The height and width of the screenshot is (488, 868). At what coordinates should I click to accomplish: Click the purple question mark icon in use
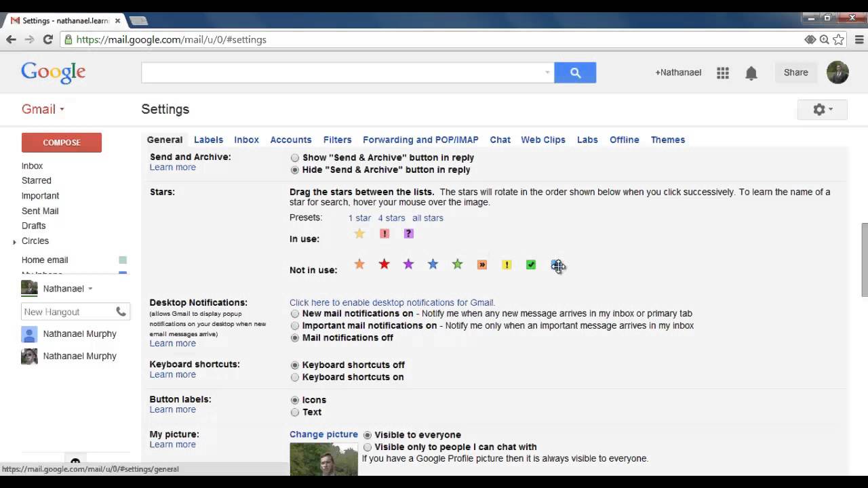(x=408, y=234)
